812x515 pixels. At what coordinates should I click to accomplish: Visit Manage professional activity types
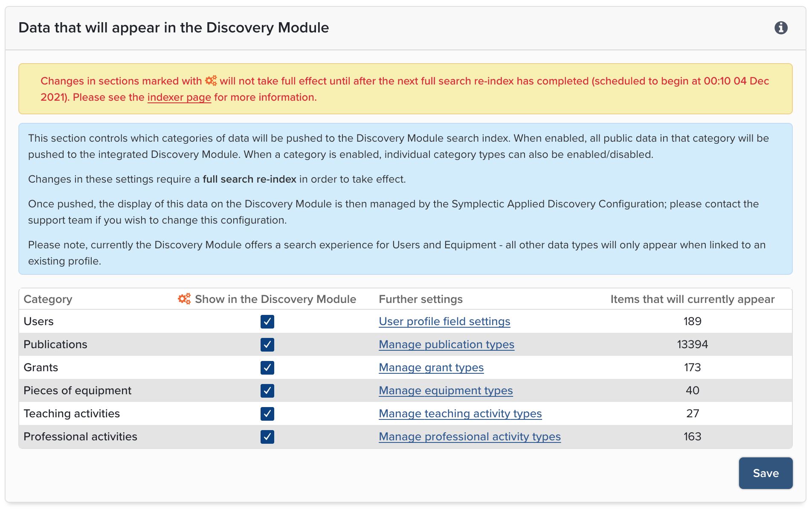click(469, 436)
